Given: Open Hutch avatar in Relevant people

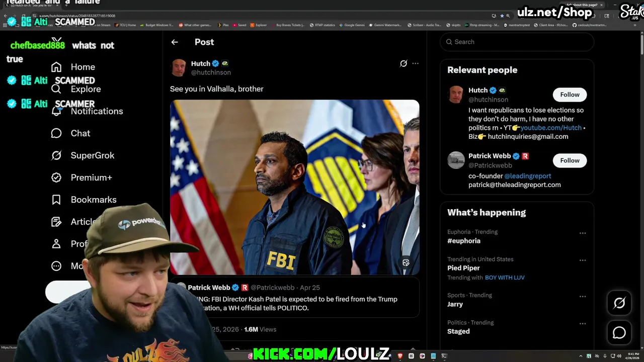Looking at the screenshot, I should coord(456,95).
